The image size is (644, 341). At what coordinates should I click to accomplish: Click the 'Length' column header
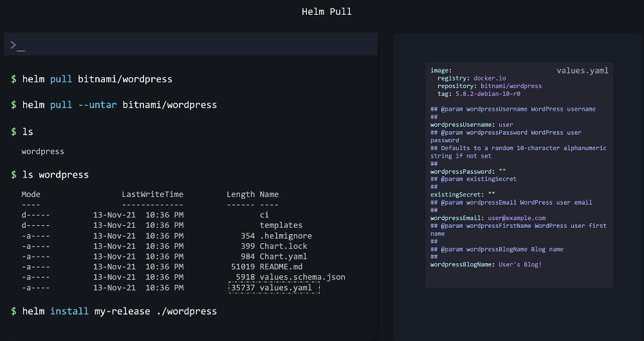pos(241,194)
